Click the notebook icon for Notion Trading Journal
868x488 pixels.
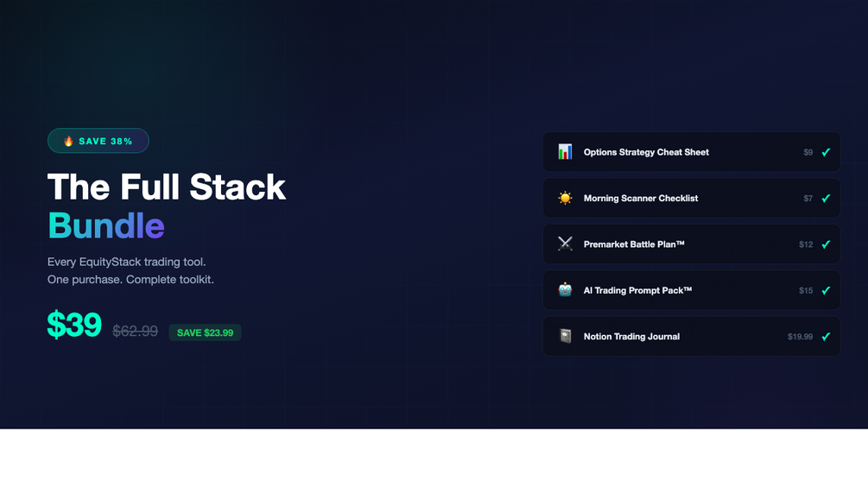pos(565,336)
